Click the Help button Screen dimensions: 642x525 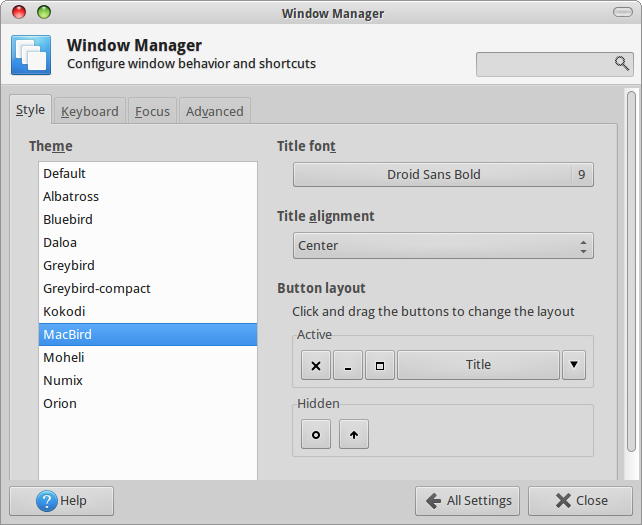(x=61, y=501)
